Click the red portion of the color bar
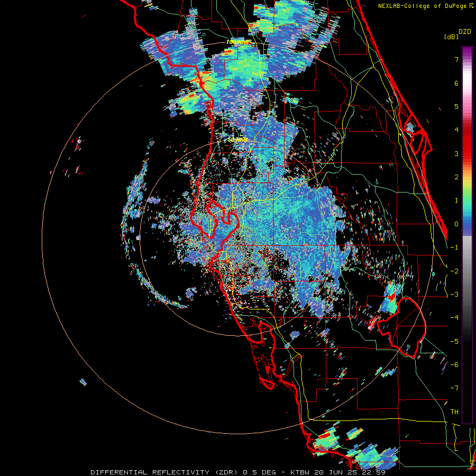 click(467, 143)
